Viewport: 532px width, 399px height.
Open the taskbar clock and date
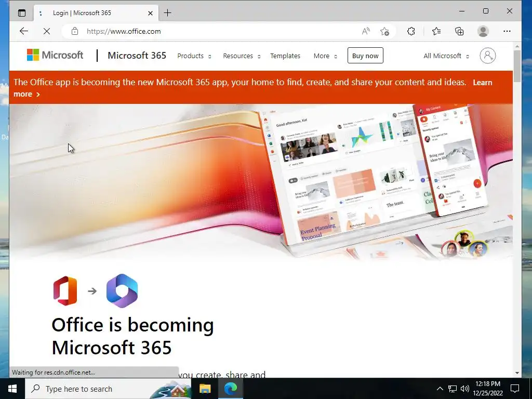pyautogui.click(x=487, y=389)
